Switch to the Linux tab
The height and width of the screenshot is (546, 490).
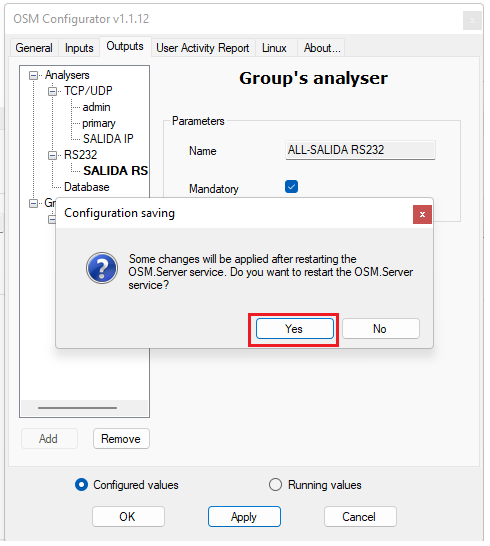[274, 48]
